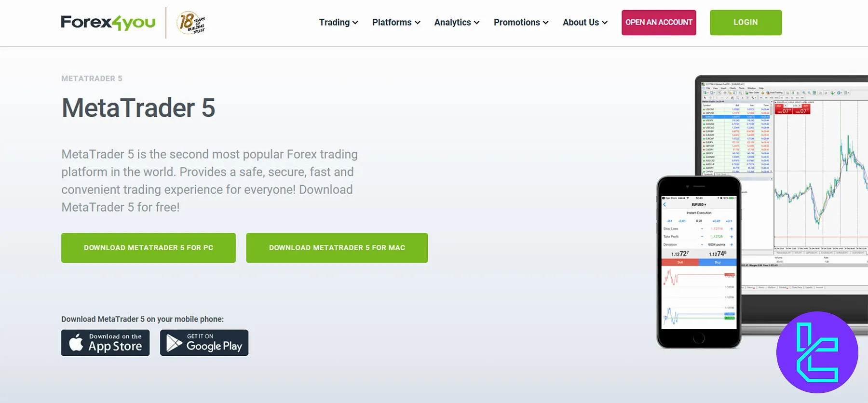
Task: Click the Google Play triangle icon
Action: coord(174,343)
